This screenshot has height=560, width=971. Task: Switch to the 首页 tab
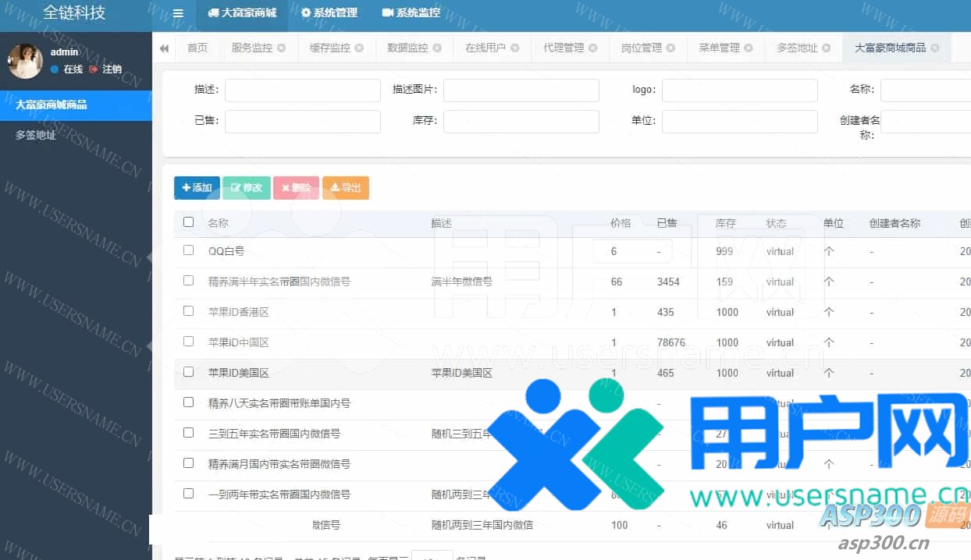pos(197,48)
